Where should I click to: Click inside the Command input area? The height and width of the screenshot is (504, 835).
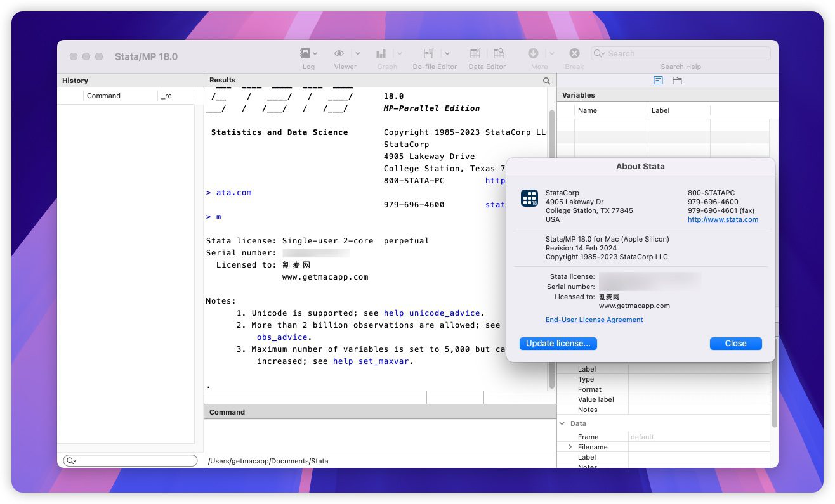click(x=380, y=436)
